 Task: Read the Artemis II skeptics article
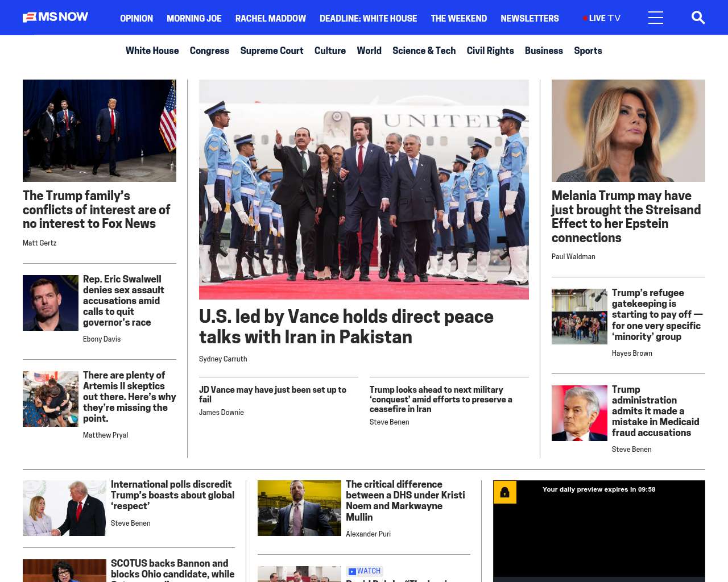[129, 397]
